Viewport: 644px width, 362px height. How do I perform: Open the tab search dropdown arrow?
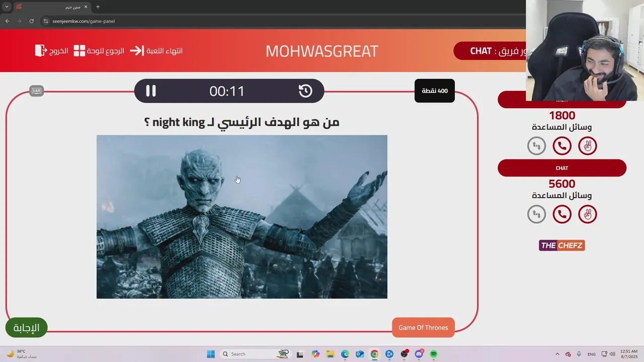(x=7, y=7)
